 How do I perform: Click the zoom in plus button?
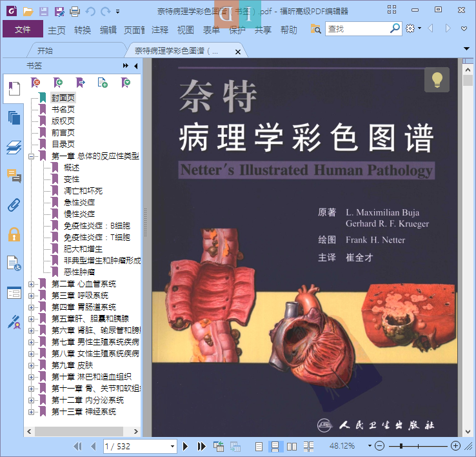(x=455, y=446)
